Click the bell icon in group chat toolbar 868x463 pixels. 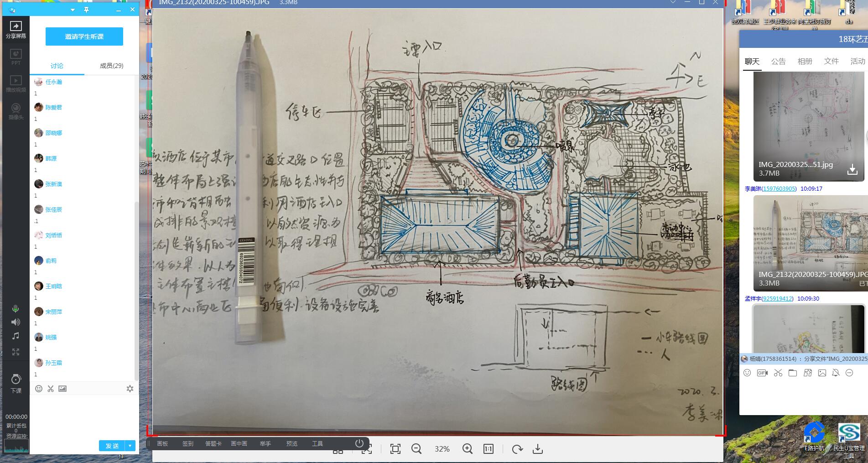pyautogui.click(x=836, y=373)
